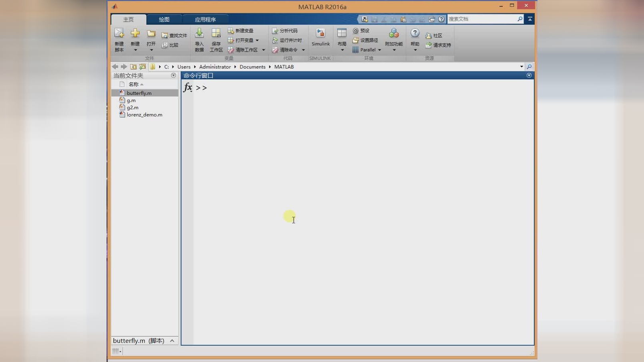Screen dimensions: 644x362
Task: Expand Clear Workspace dropdown arrow
Action: pyautogui.click(x=263, y=50)
